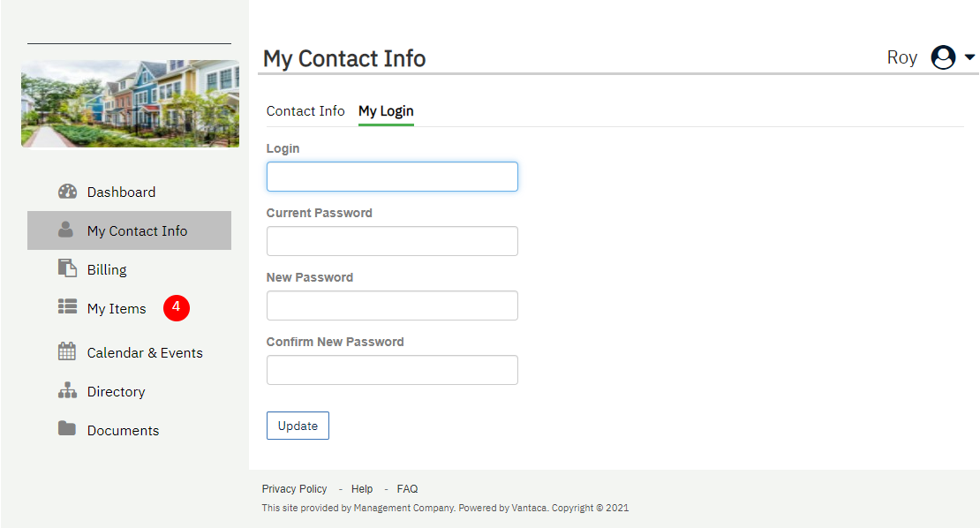
Task: Open the Billing document icon
Action: pos(67,268)
